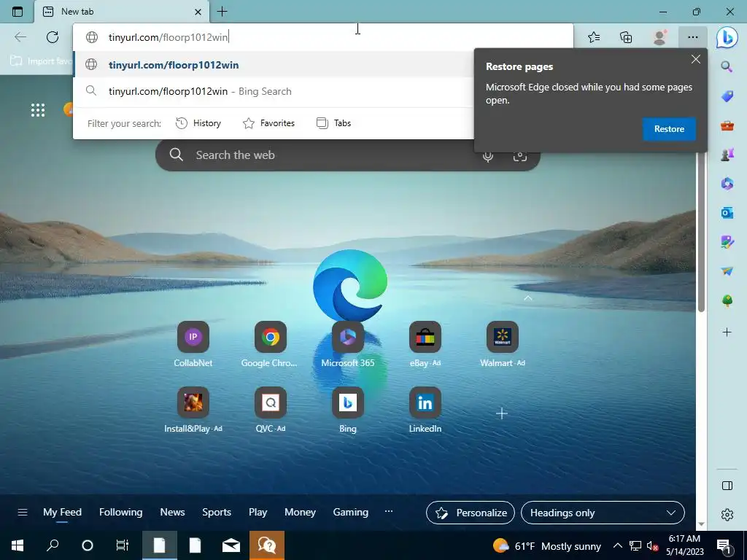Filter search by Favorites
Viewport: 747px width, 560px height.
[x=268, y=123]
